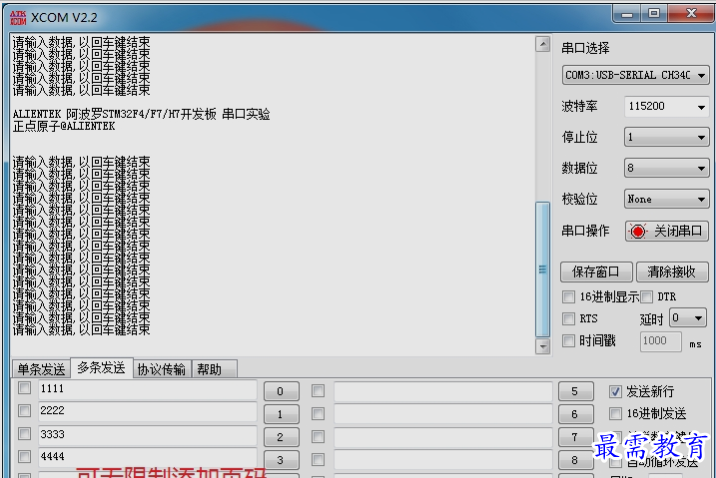
Task: Click send button 2 for 3333
Action: 281,437
